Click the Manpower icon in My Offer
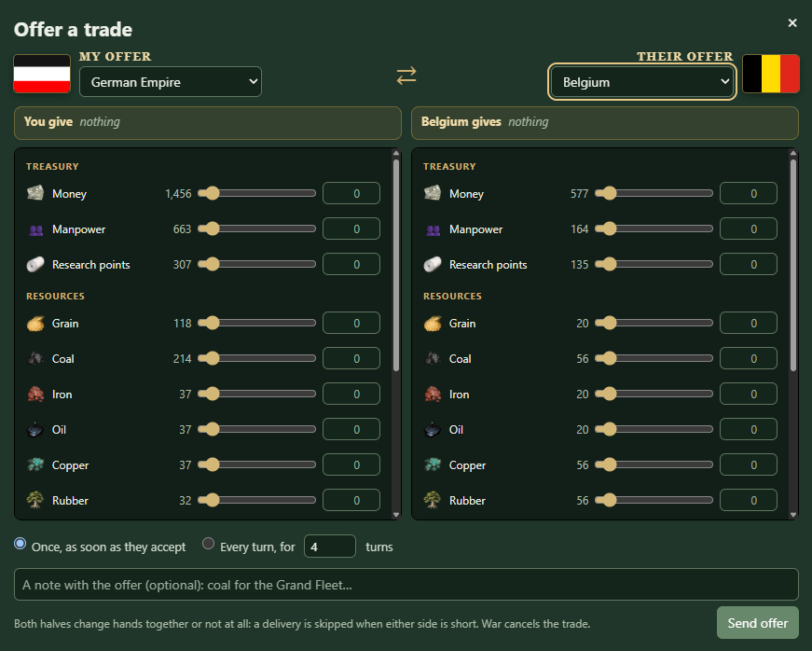This screenshot has width=812, height=651. (x=35, y=229)
